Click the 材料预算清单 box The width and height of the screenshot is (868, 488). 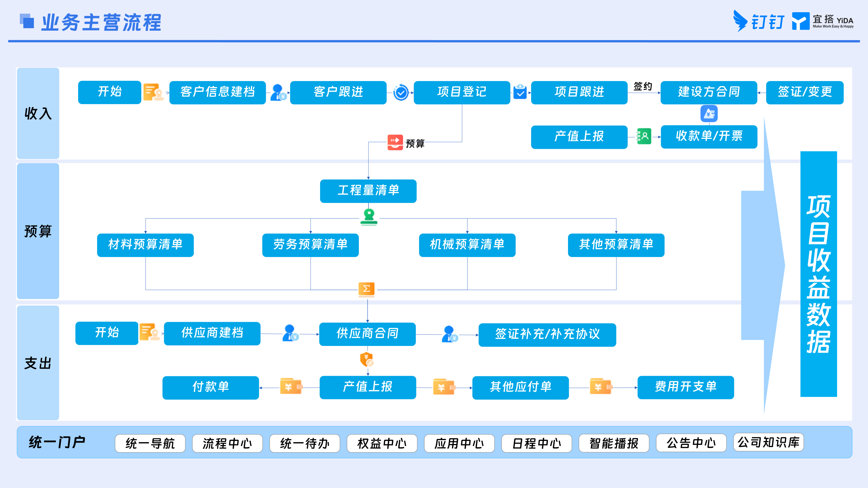(x=145, y=245)
